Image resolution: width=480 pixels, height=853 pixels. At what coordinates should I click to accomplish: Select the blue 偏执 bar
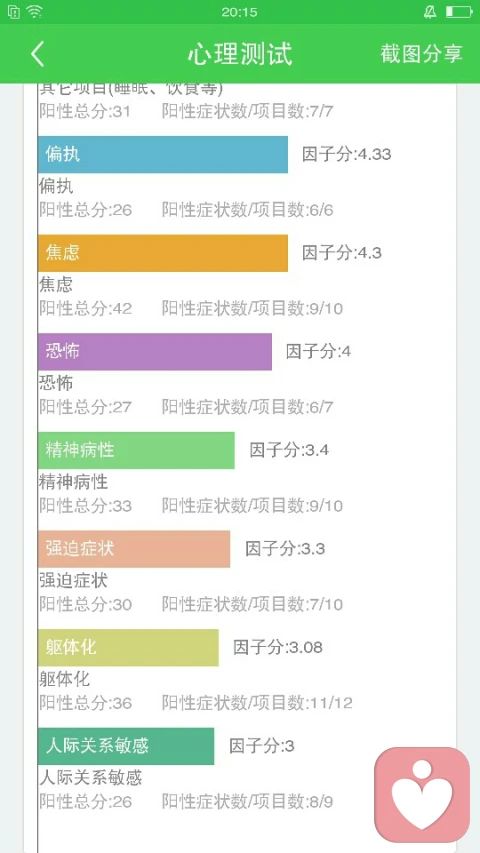tap(163, 154)
